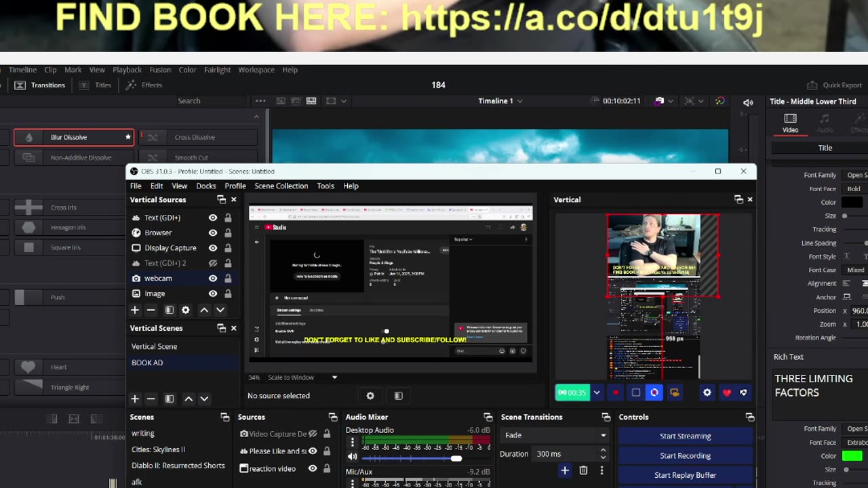868x488 pixels.
Task: Collapse the transitions list chevron
Action: (x=256, y=117)
